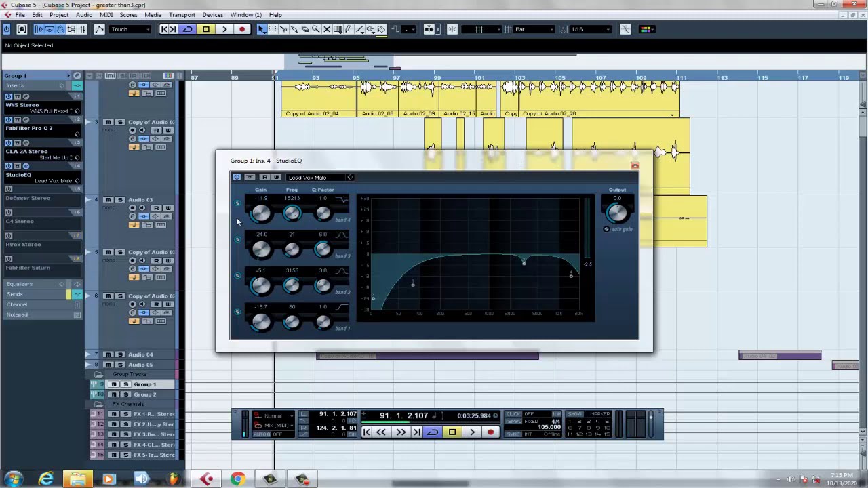The width and height of the screenshot is (868, 488).
Task: Mute the Audio 04 track
Action: [108, 354]
